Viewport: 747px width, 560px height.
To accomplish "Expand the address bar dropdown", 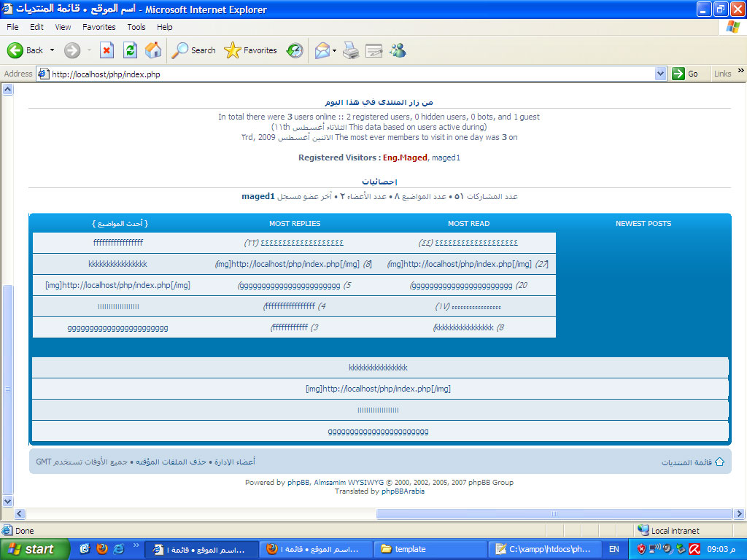I will pos(660,74).
